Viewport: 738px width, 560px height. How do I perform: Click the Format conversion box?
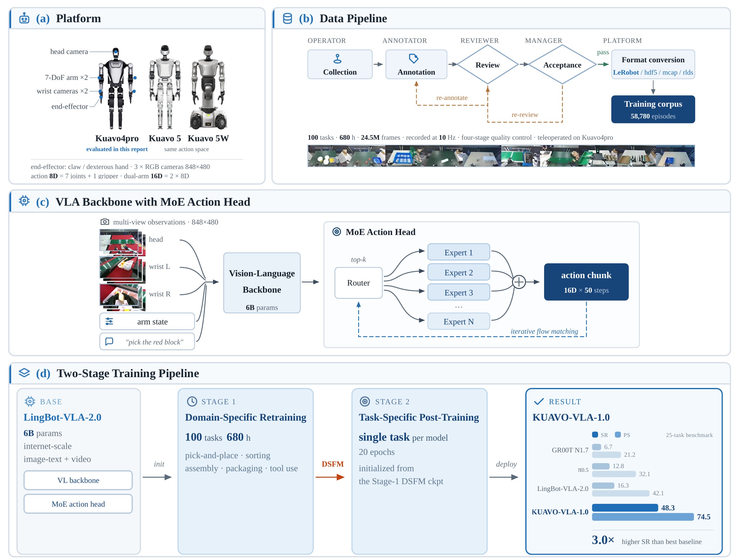pos(653,64)
